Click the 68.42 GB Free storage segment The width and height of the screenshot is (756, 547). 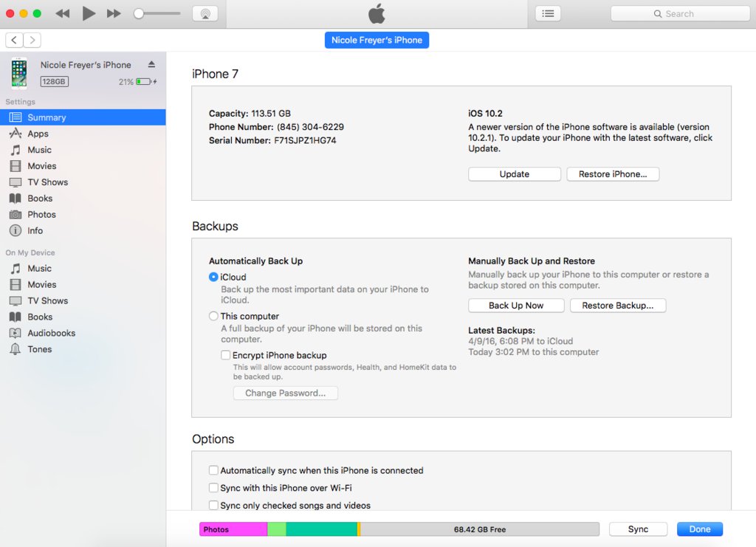pos(480,529)
